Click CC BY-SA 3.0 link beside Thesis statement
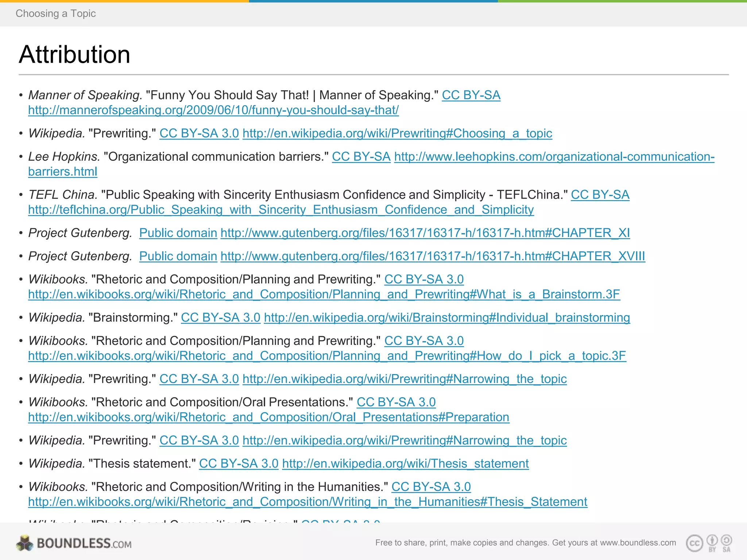The width and height of the screenshot is (747, 560). (239, 464)
